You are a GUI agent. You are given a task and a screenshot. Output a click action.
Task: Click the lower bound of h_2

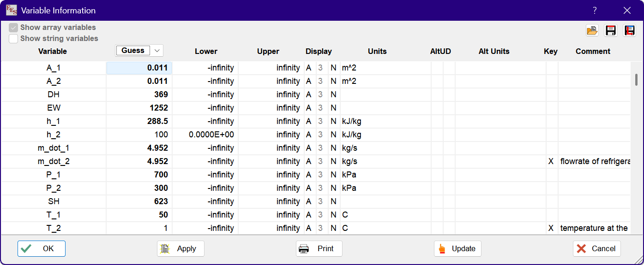(x=205, y=135)
